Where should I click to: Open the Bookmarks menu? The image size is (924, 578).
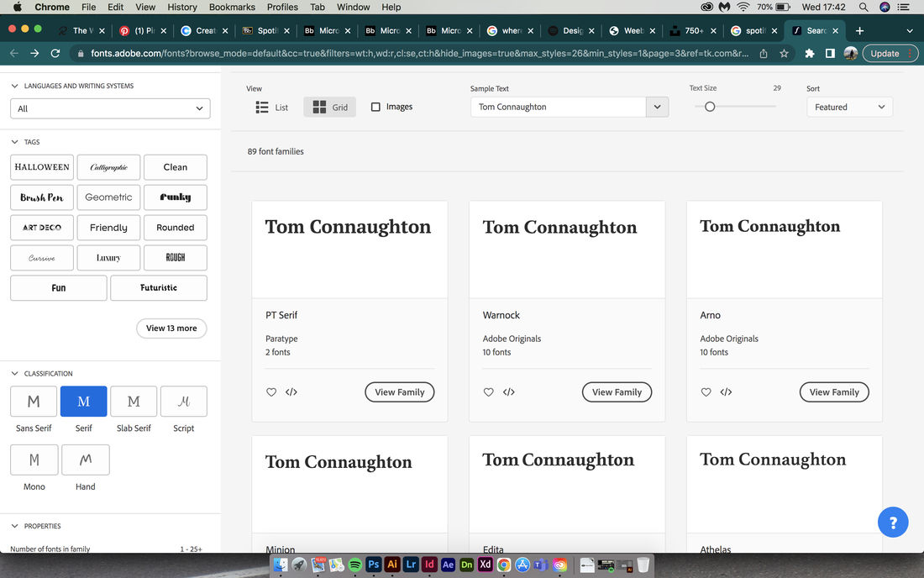click(232, 7)
